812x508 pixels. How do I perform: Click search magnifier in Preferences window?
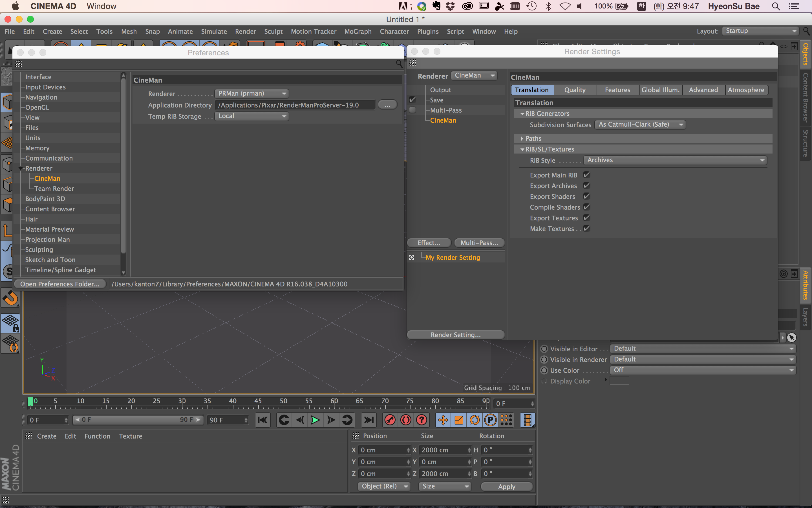click(399, 64)
